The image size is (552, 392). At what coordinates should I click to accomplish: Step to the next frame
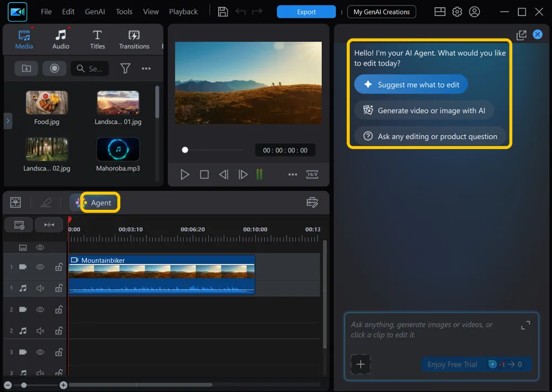(x=243, y=174)
